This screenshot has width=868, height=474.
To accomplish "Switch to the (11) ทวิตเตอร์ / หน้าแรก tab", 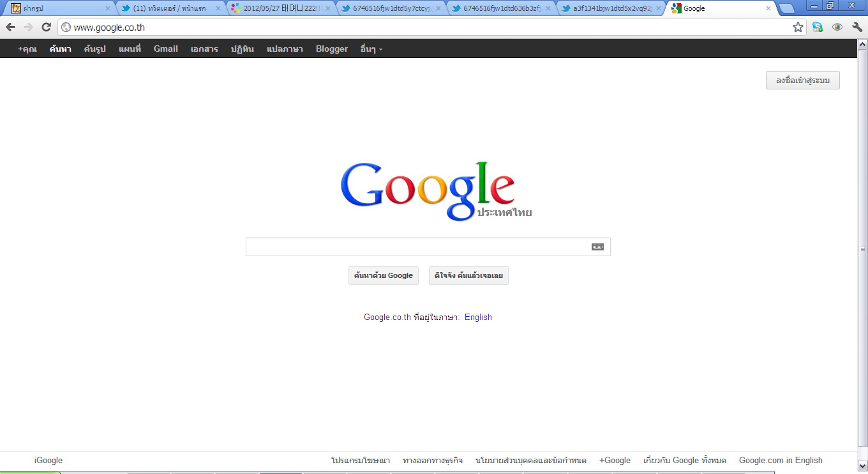I will (171, 9).
